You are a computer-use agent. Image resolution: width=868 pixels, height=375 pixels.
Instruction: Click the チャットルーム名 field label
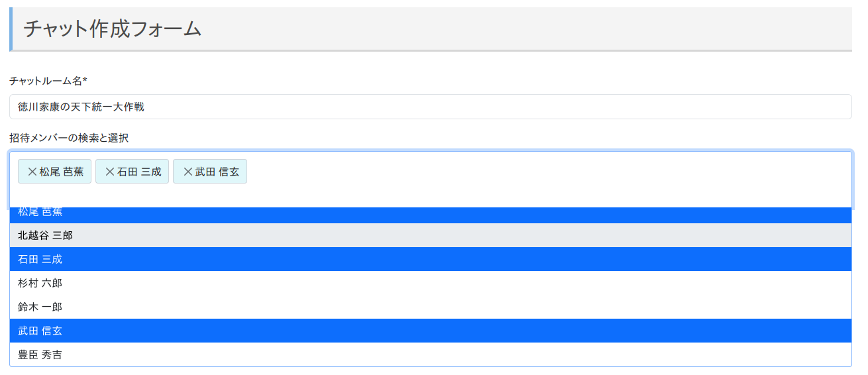pos(48,81)
